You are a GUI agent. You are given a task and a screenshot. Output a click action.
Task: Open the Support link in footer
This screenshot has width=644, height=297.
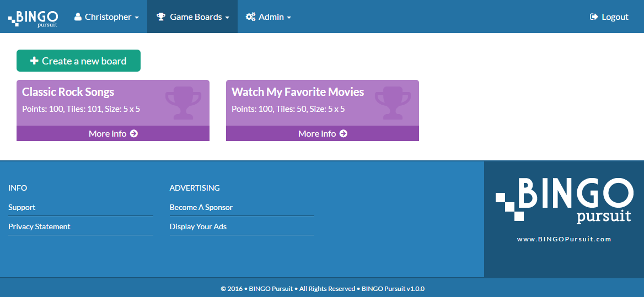[22, 207]
